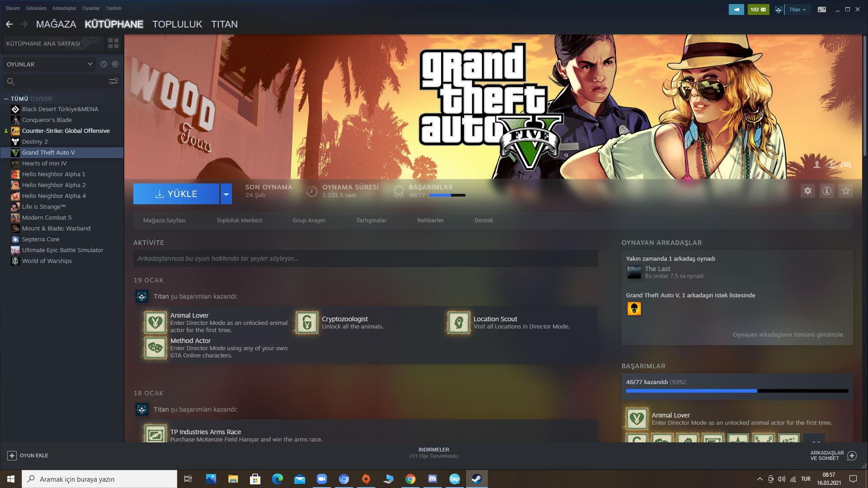Open the Oyunlar menu
This screenshot has height=488, width=868.
(x=91, y=8)
